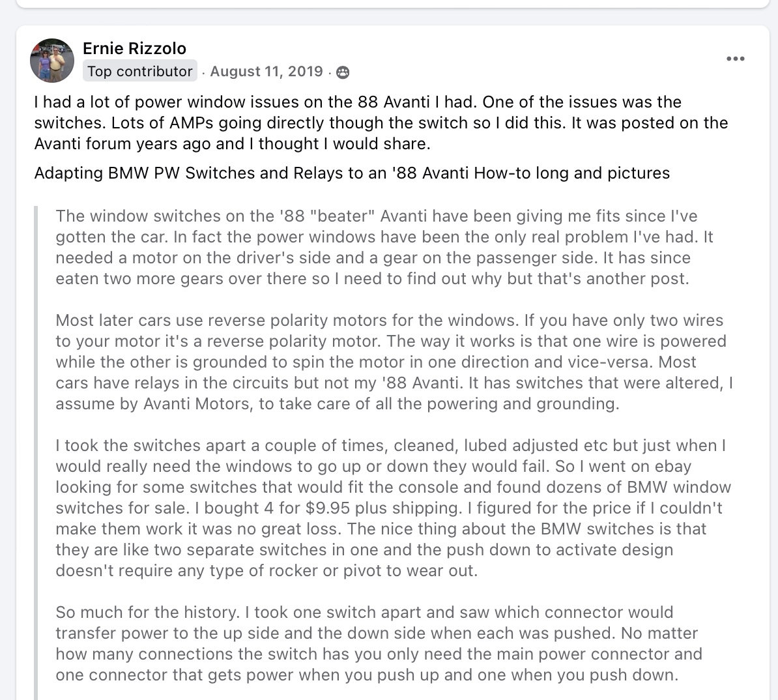Screen dimensions: 778x700
Task: Click the quoted paragraph starting 'The window switches'
Action: pyautogui.click(x=384, y=247)
